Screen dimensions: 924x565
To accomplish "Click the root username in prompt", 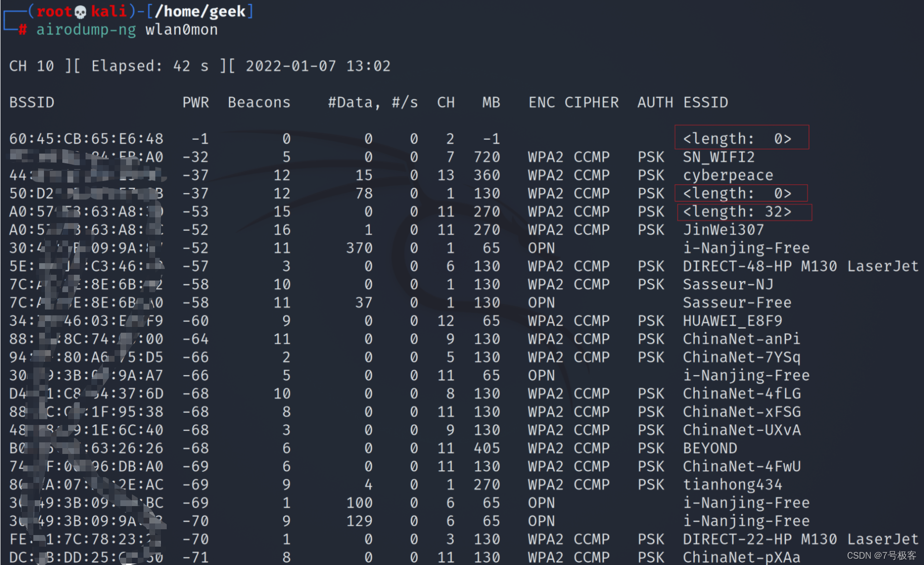I will pyautogui.click(x=54, y=12).
